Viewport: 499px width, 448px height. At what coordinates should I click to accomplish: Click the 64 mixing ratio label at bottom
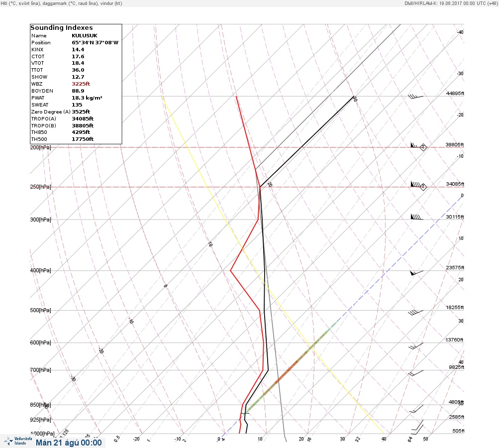410,440
